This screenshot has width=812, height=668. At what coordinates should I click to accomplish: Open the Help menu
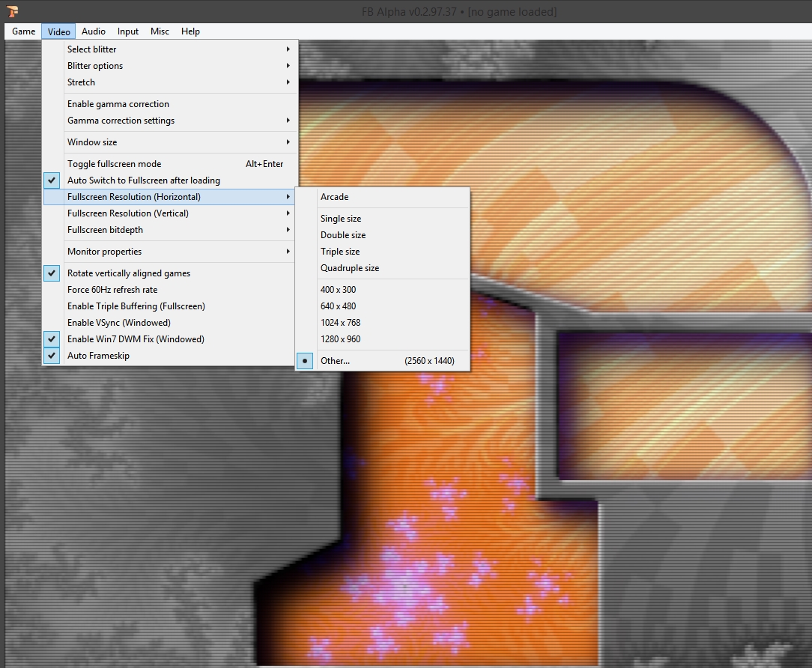tap(190, 31)
